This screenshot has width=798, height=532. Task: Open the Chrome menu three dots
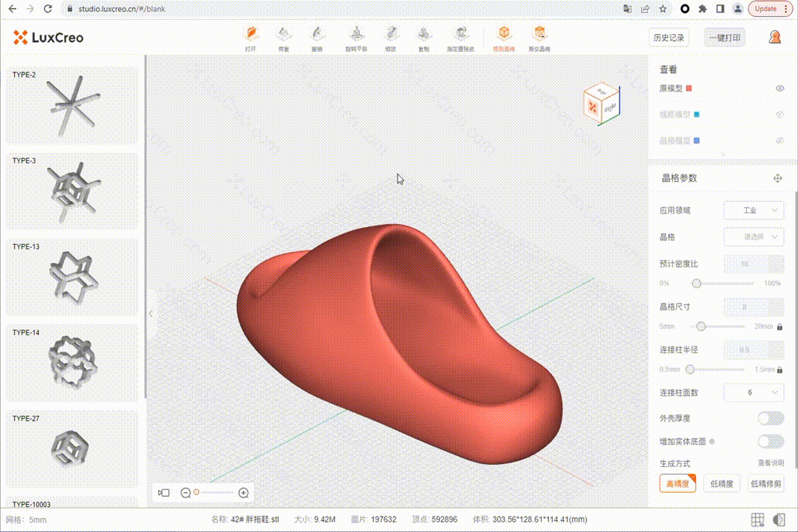coord(786,9)
